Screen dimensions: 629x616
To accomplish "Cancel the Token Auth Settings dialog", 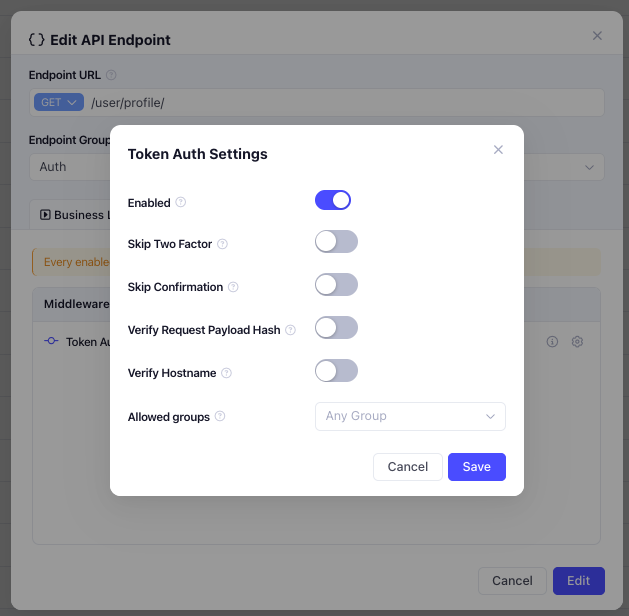I will pyautogui.click(x=408, y=467).
